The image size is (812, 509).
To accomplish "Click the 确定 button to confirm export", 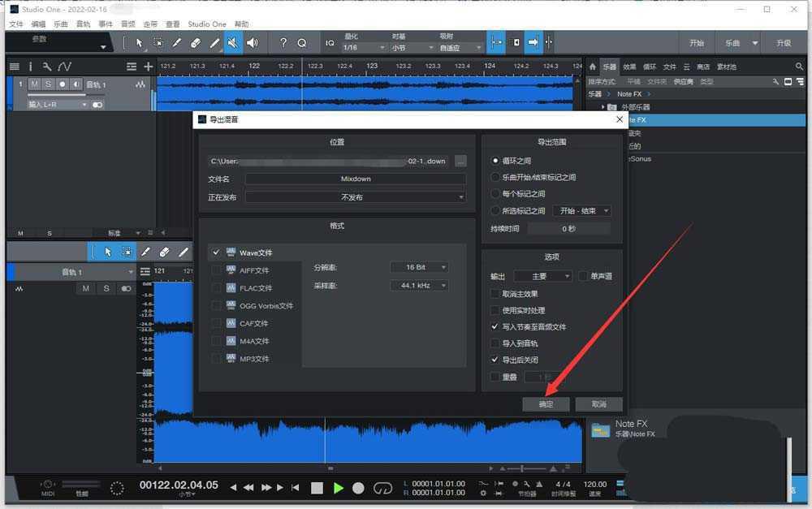I will click(x=546, y=403).
